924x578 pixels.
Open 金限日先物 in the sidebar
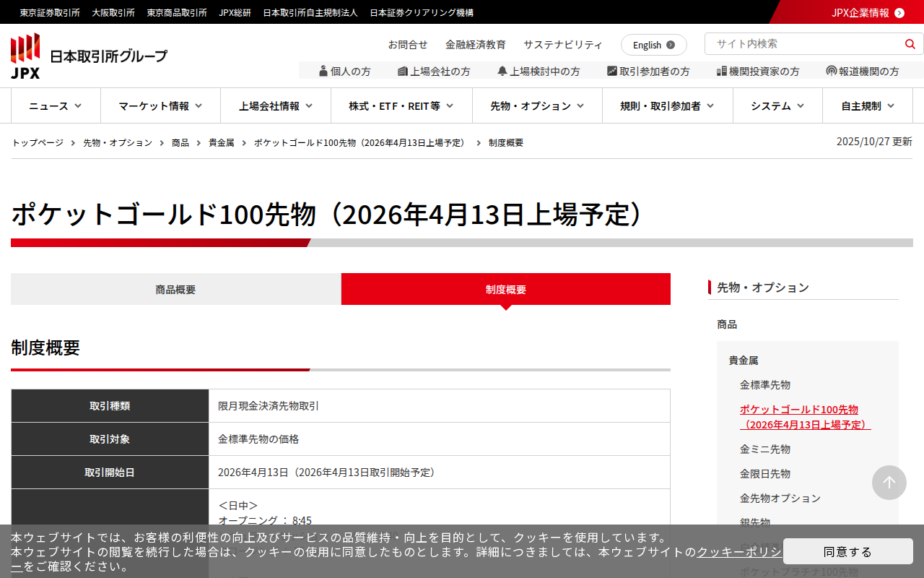tap(765, 473)
